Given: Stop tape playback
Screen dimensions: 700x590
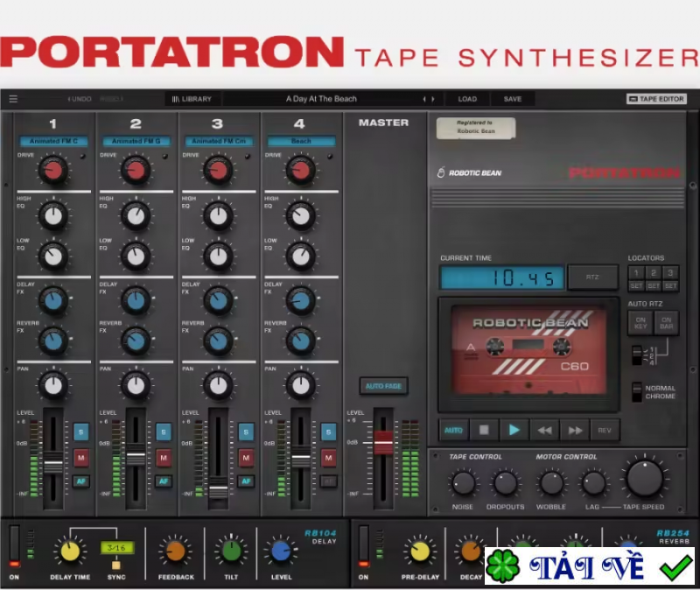Looking at the screenshot, I should pyautogui.click(x=484, y=430).
